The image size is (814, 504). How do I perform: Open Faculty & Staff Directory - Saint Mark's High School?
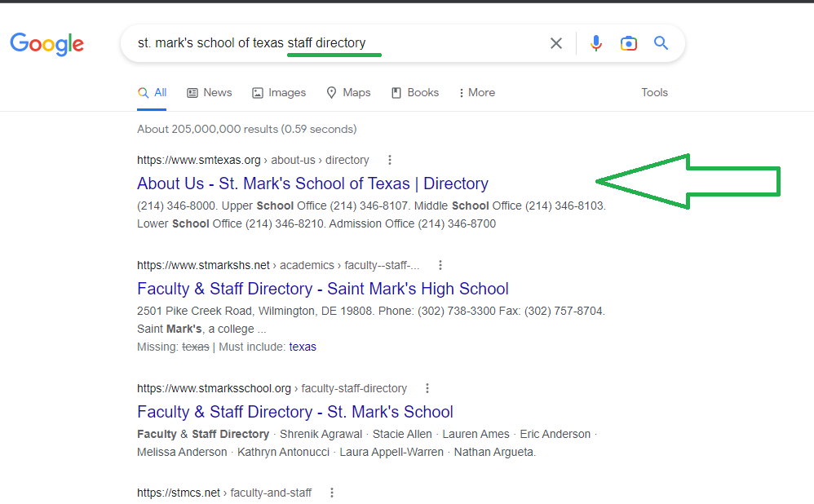(323, 290)
